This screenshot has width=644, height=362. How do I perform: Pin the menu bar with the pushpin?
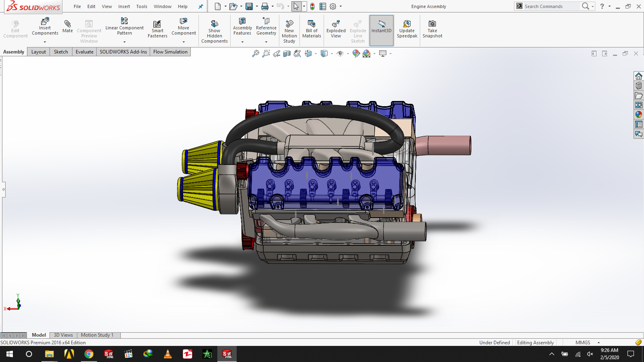[x=200, y=6]
